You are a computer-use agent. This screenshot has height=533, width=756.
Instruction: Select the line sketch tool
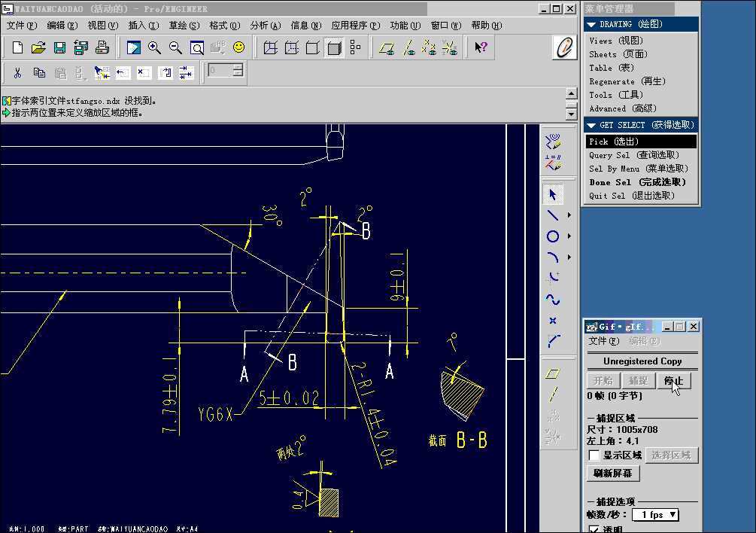[553, 215]
